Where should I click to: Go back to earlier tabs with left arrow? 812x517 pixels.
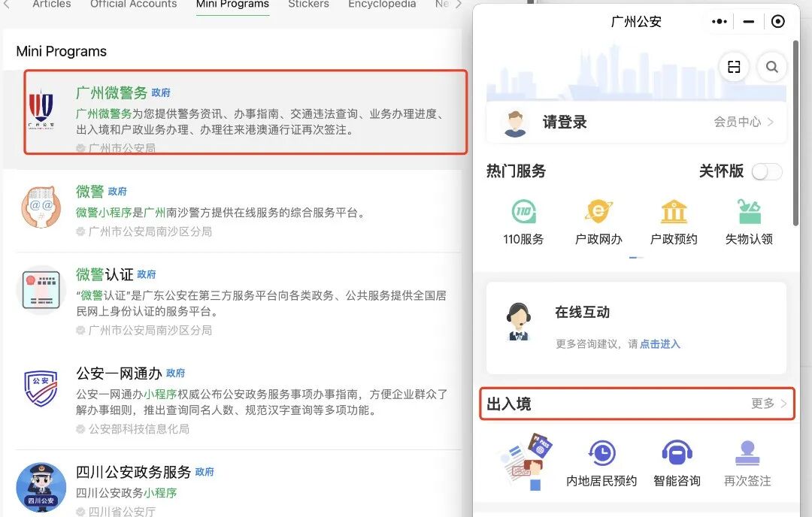click(x=7, y=5)
